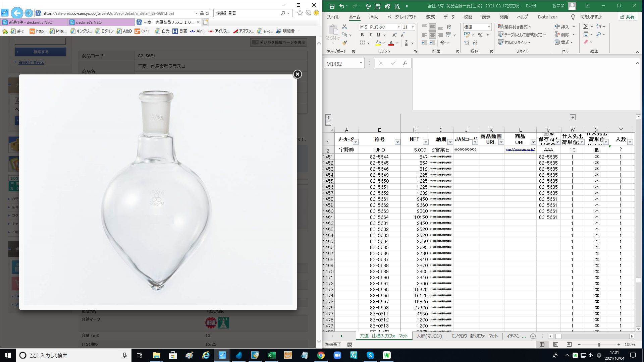Apply percent style to cell
The width and height of the screenshot is (644, 362).
[x=480, y=35]
